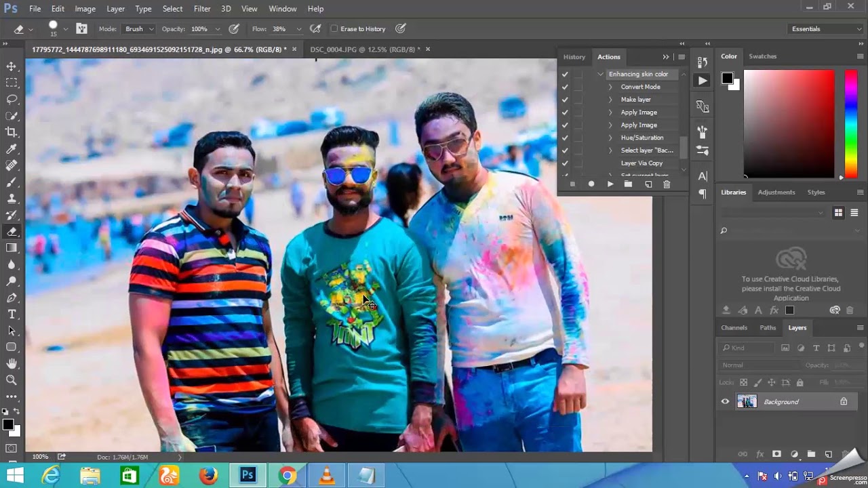The width and height of the screenshot is (868, 488).
Task: Collapse the Enhancing skin color action
Action: tap(600, 74)
